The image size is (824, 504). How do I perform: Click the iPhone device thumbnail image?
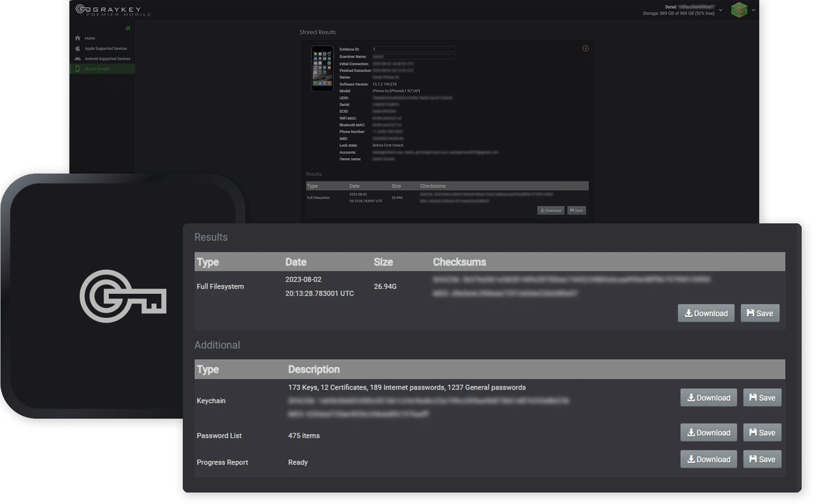coord(322,69)
